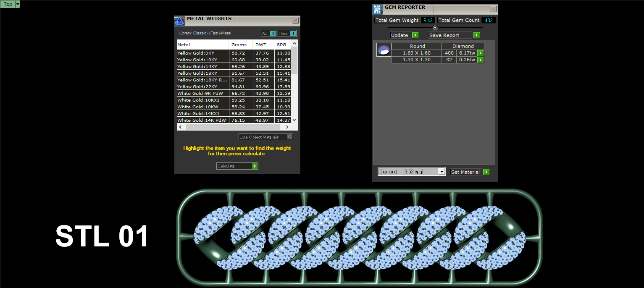Enable the Use Object Materials option
644x288 pixels.
[x=289, y=137]
